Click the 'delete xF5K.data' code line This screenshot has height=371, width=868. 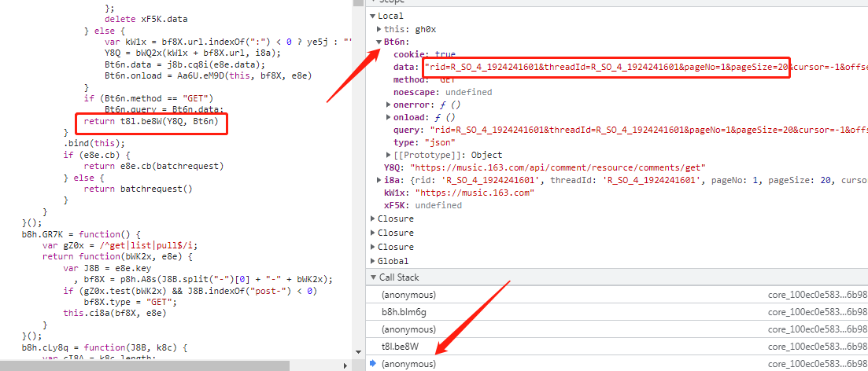[146, 20]
